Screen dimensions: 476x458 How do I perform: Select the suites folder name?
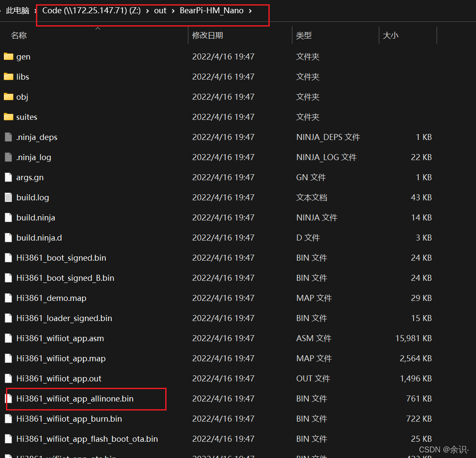[x=27, y=117]
